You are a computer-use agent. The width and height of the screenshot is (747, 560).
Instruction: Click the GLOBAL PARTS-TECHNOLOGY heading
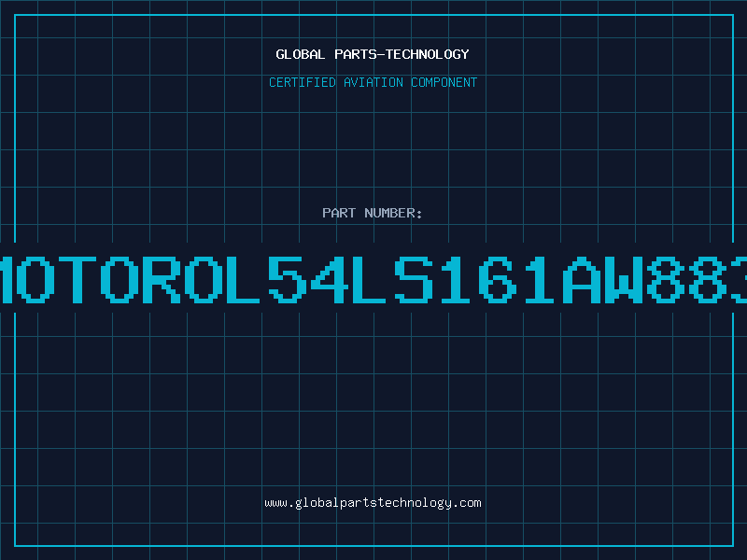pyautogui.click(x=373, y=54)
